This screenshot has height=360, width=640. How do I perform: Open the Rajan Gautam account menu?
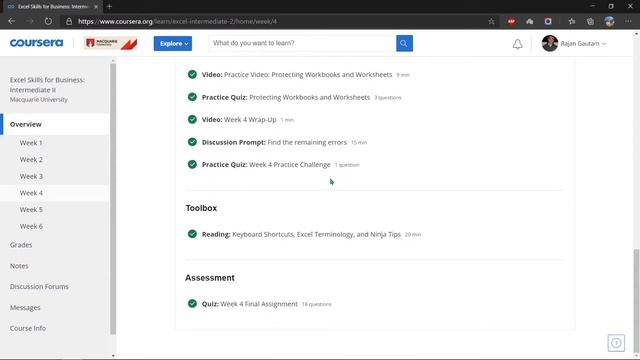click(583, 43)
